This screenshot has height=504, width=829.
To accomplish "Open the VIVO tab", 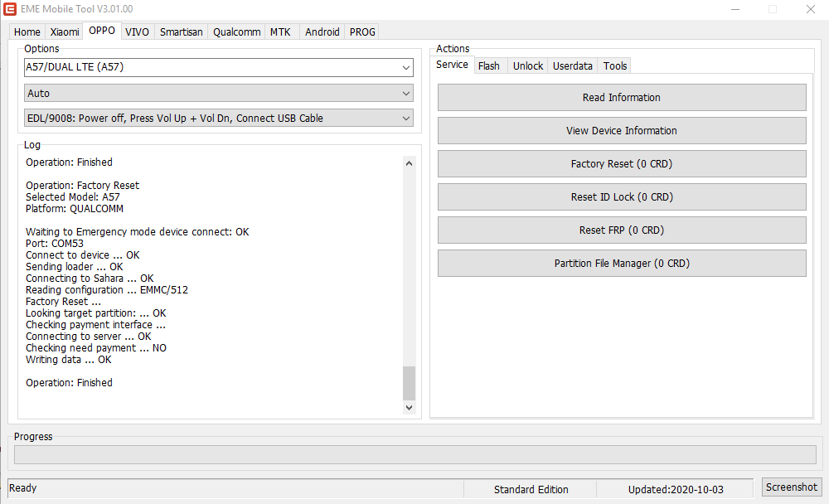I will [x=137, y=31].
